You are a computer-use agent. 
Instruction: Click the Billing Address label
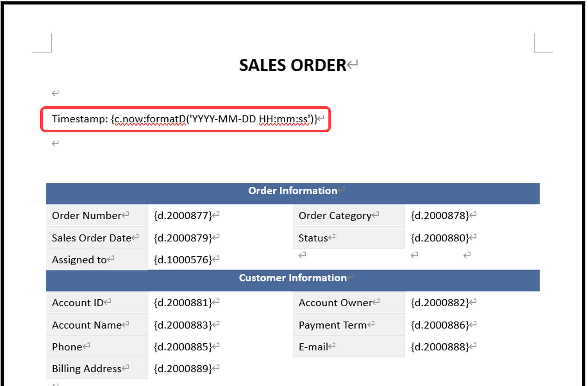[x=87, y=369]
